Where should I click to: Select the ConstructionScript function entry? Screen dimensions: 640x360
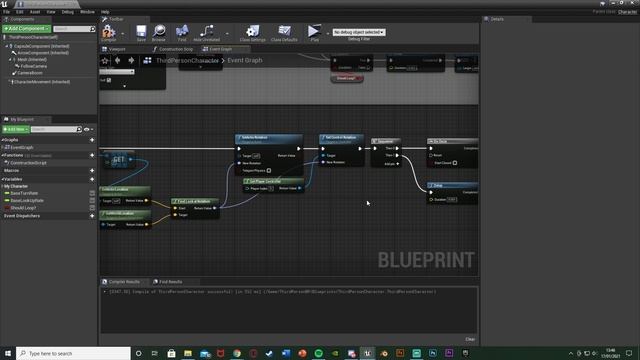coord(28,163)
